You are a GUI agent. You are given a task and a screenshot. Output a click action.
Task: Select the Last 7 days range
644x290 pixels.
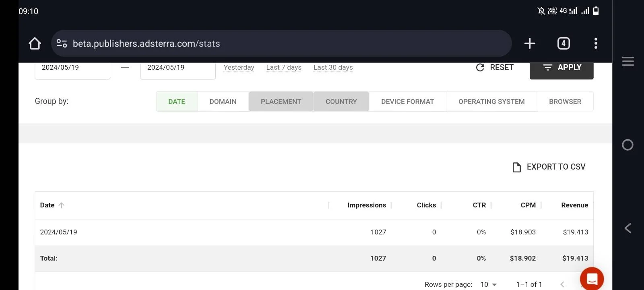click(x=284, y=68)
